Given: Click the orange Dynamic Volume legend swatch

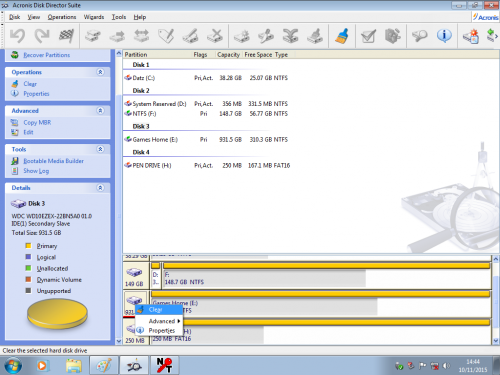Looking at the screenshot, I should [x=28, y=279].
